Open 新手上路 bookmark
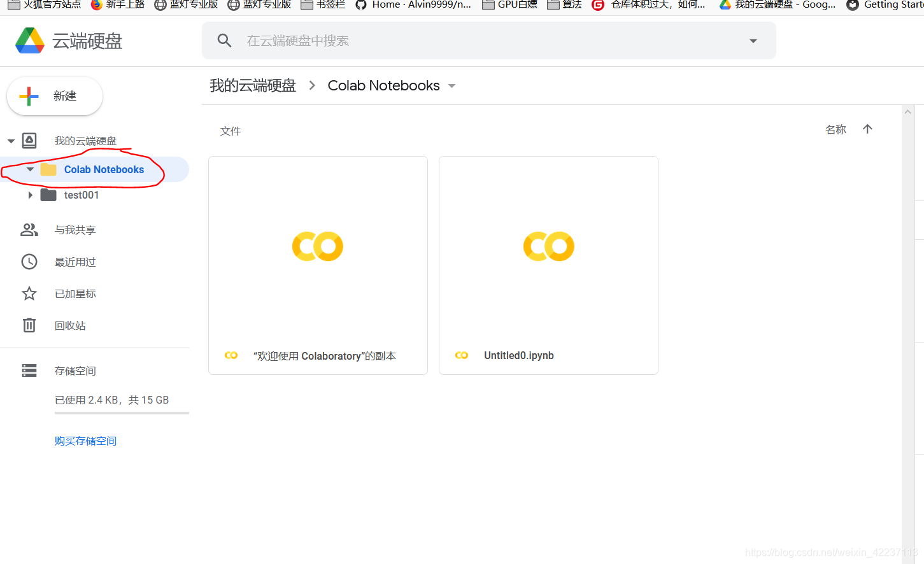 coord(117,5)
